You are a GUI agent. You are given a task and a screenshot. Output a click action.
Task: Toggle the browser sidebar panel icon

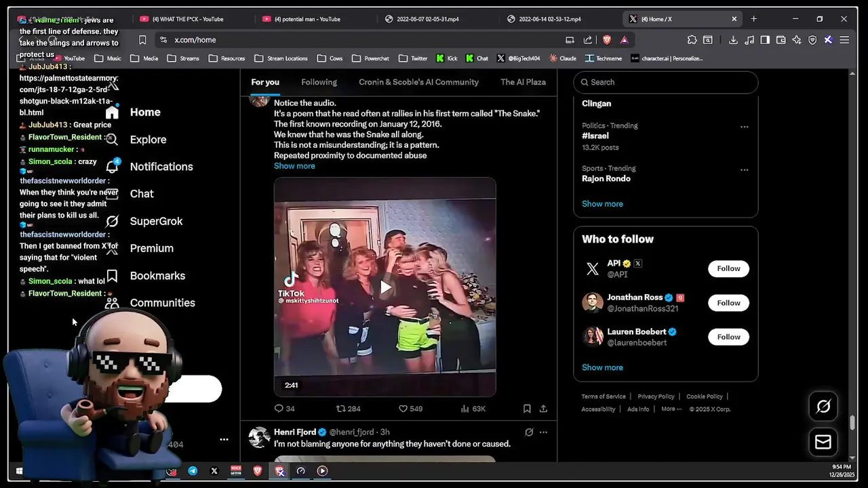pos(765,40)
